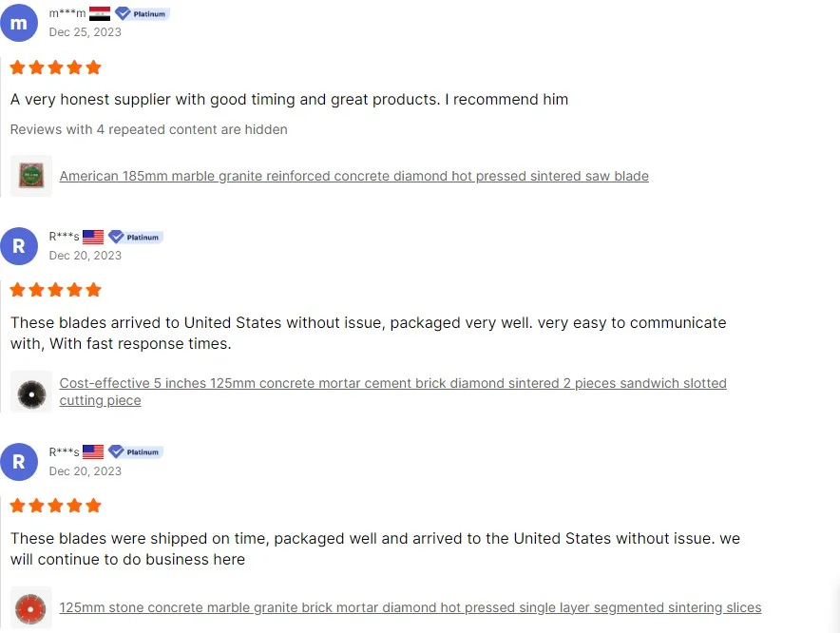Click the red segmented blade product thumbnail

[31, 607]
